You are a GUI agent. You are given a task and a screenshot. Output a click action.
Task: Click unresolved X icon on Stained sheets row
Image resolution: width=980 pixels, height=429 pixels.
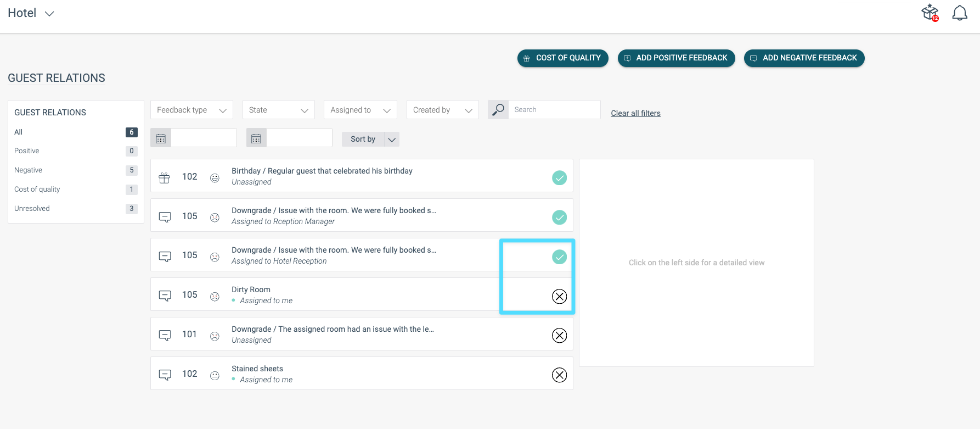pyautogui.click(x=559, y=375)
